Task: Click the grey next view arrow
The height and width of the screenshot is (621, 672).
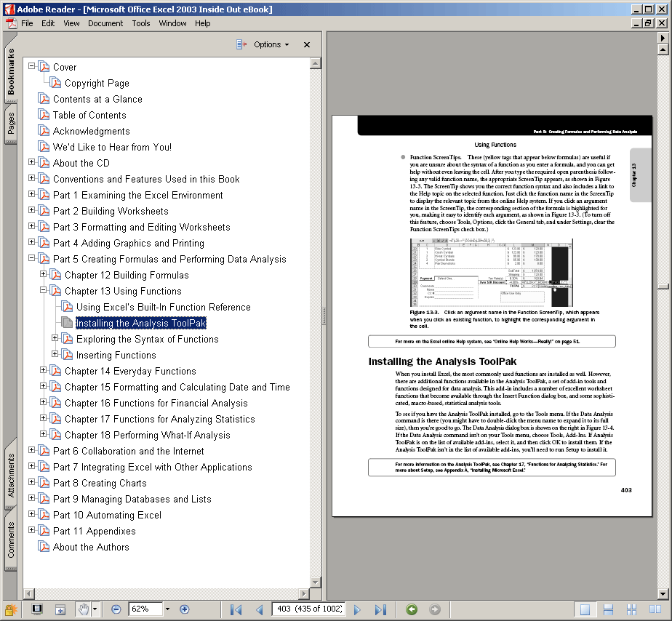Action: point(435,609)
